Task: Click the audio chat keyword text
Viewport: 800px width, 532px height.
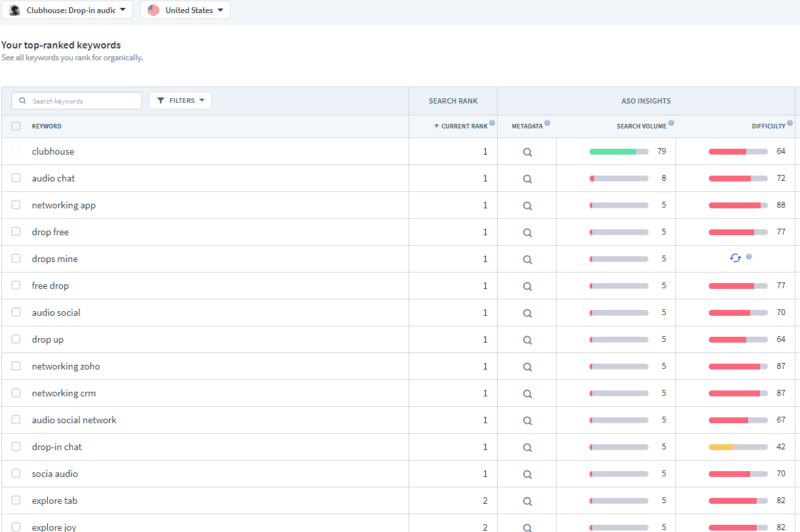Action: [x=53, y=178]
